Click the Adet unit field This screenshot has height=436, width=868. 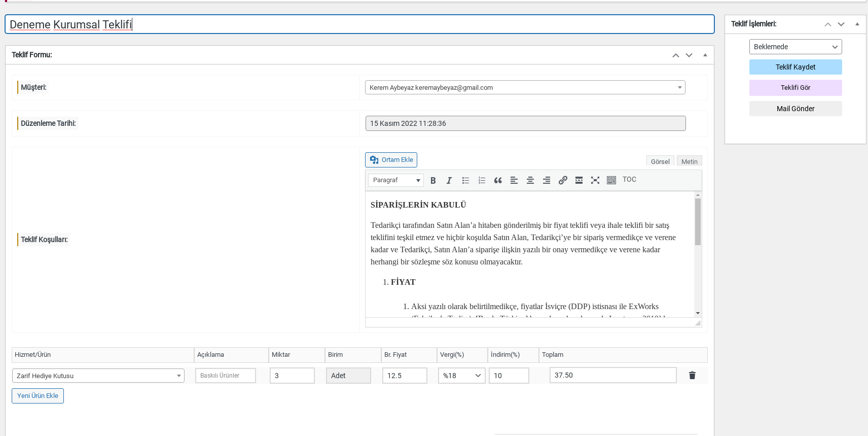point(348,376)
